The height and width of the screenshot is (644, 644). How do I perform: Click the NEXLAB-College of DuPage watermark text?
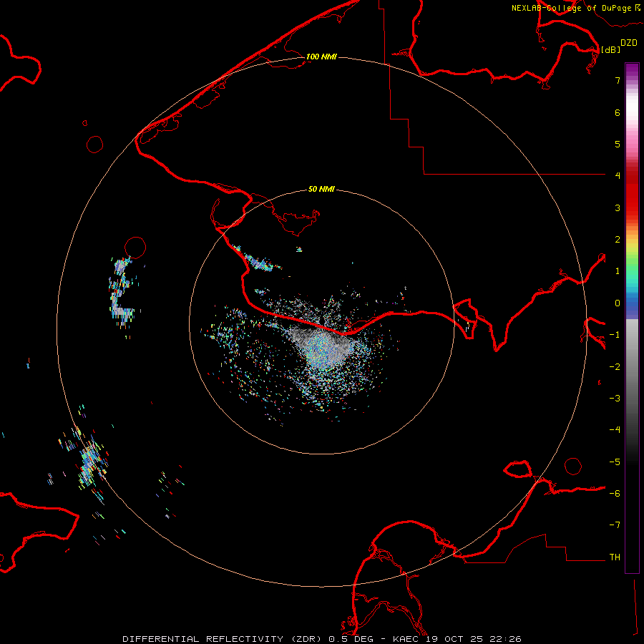click(575, 8)
